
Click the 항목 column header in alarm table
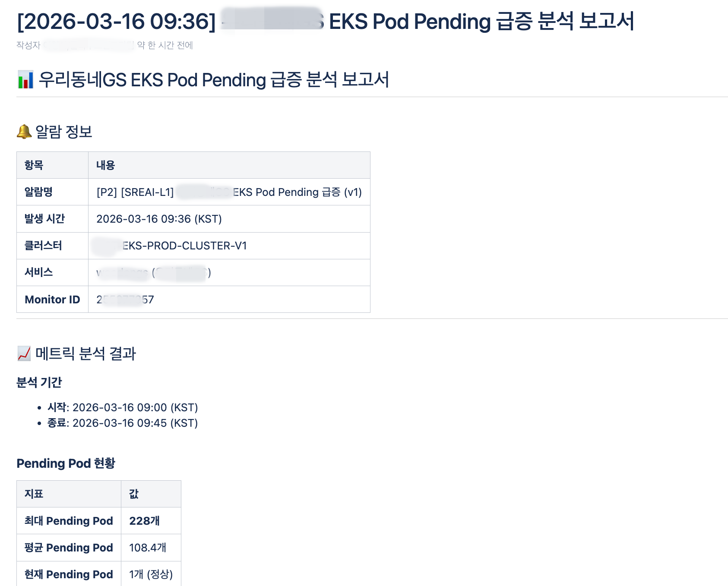pyautogui.click(x=34, y=165)
